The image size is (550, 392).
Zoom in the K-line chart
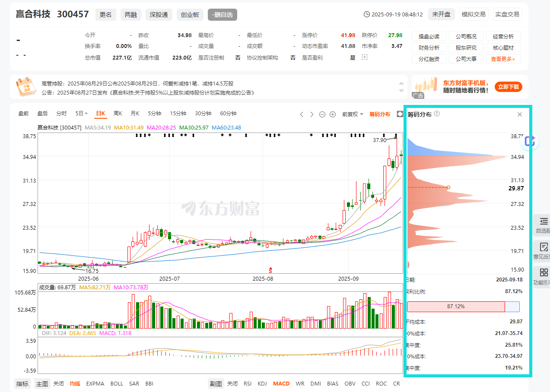(333, 114)
